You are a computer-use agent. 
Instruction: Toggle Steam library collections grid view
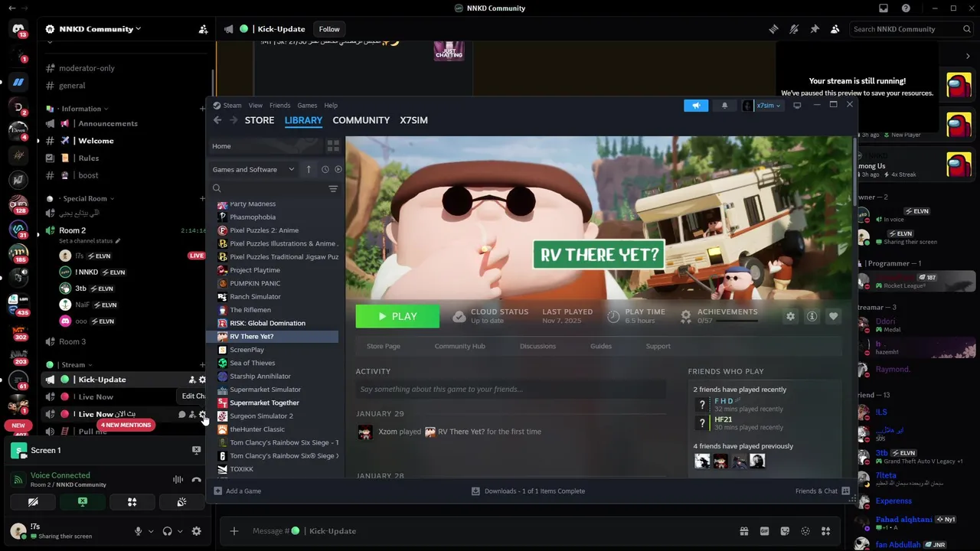coord(333,145)
